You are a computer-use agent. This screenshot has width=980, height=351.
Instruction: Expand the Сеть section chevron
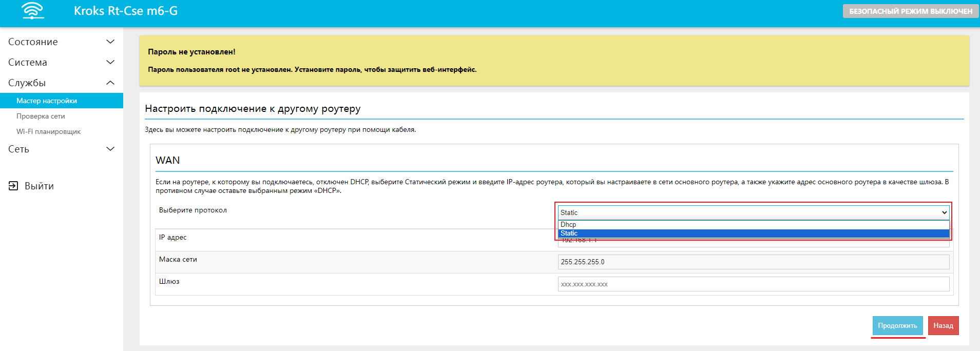pos(110,149)
